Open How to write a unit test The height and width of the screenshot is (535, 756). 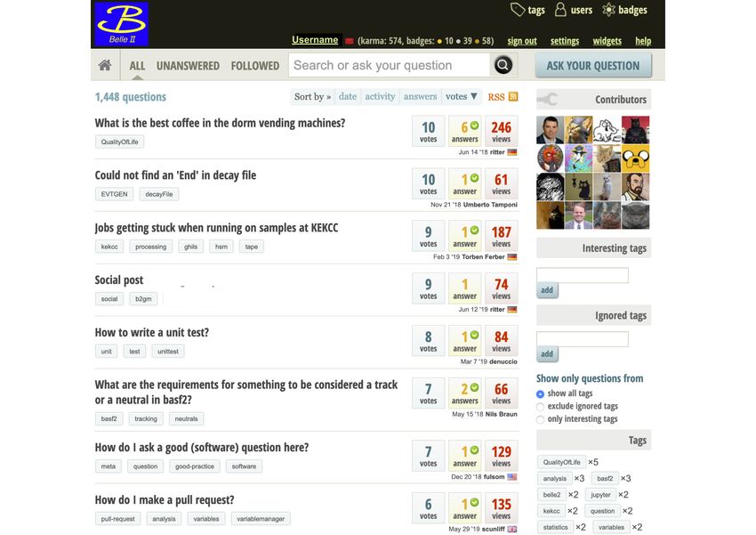[x=152, y=332]
